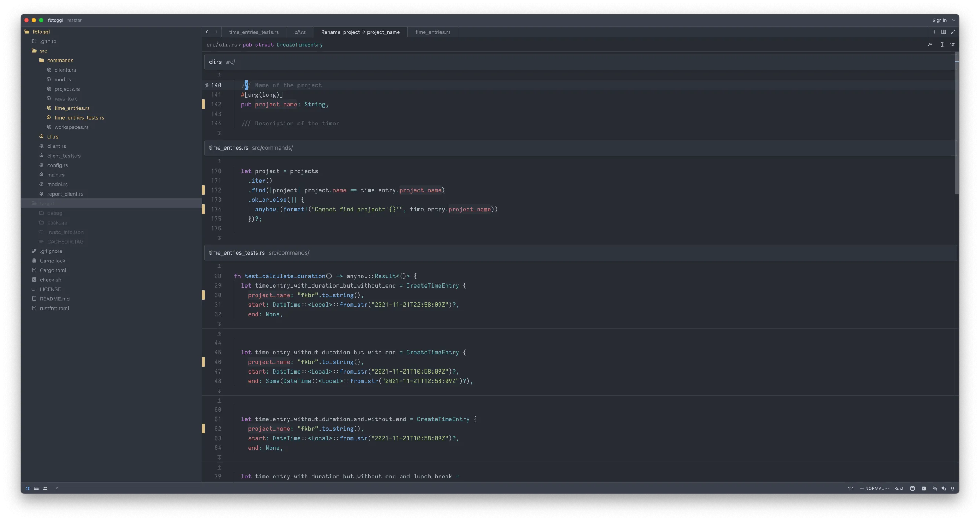
Task: Open the notifications bell icon
Action: tap(952, 488)
